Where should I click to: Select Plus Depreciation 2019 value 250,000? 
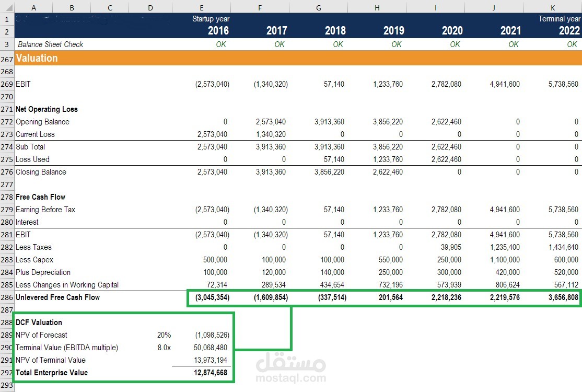coord(390,272)
